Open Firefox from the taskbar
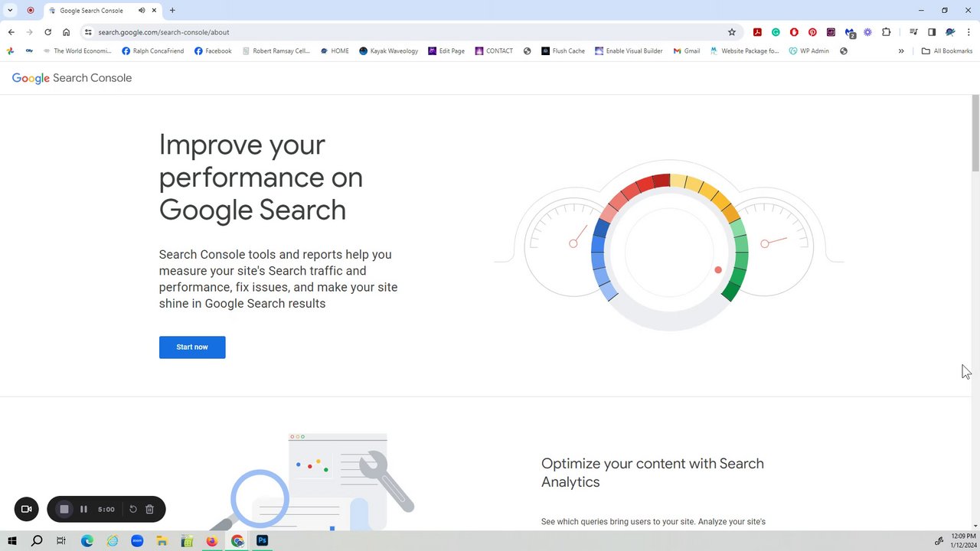 [212, 540]
